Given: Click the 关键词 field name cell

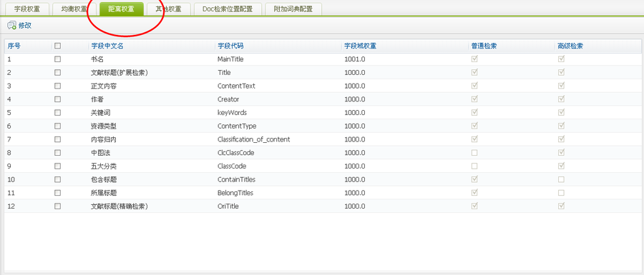Looking at the screenshot, I should click(101, 112).
